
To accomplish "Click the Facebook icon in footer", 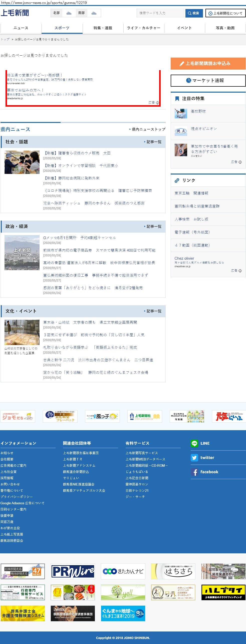I will coord(194,472).
